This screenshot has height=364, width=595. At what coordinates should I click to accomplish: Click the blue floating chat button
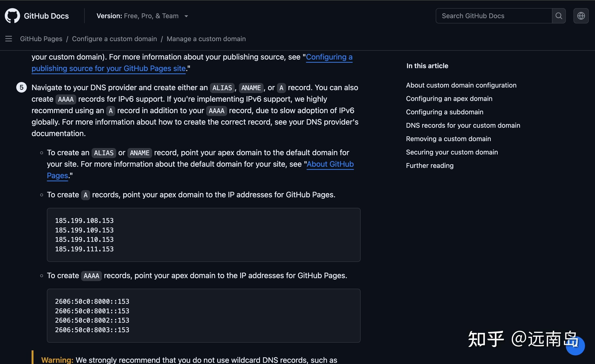(x=575, y=346)
